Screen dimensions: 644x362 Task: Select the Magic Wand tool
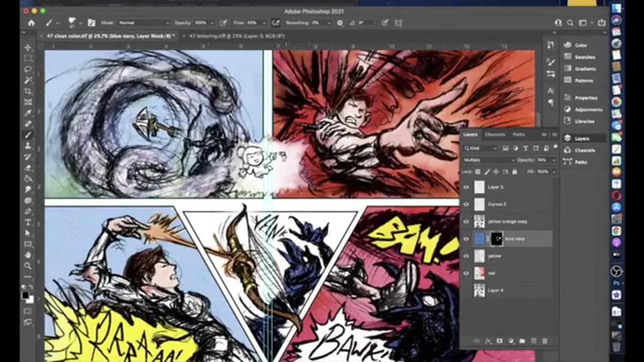[28, 80]
